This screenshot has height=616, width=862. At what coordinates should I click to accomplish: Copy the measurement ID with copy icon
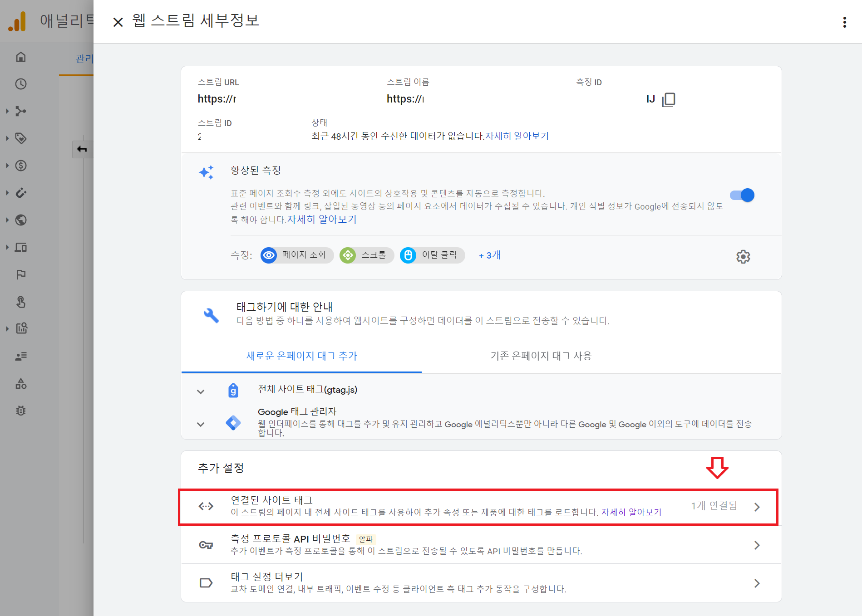(668, 99)
